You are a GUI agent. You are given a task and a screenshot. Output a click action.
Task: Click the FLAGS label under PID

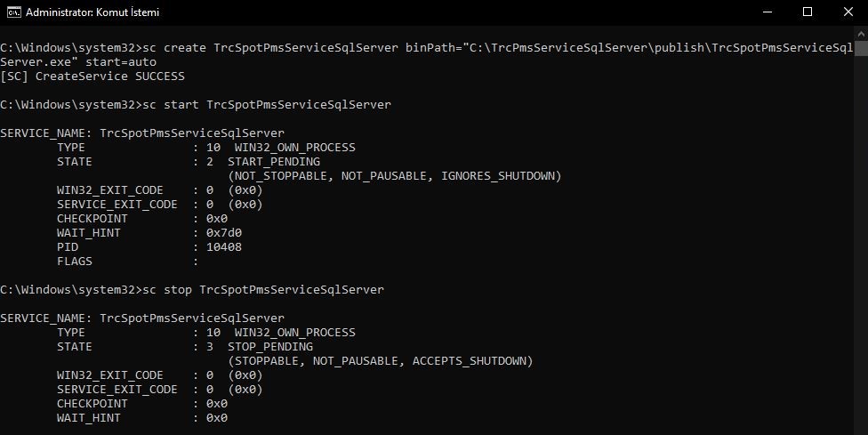coord(75,262)
